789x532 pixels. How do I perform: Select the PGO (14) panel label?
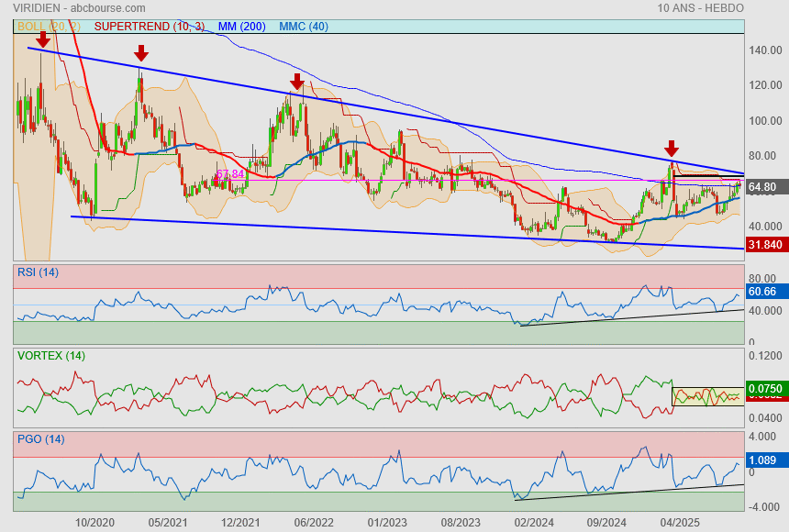39,439
